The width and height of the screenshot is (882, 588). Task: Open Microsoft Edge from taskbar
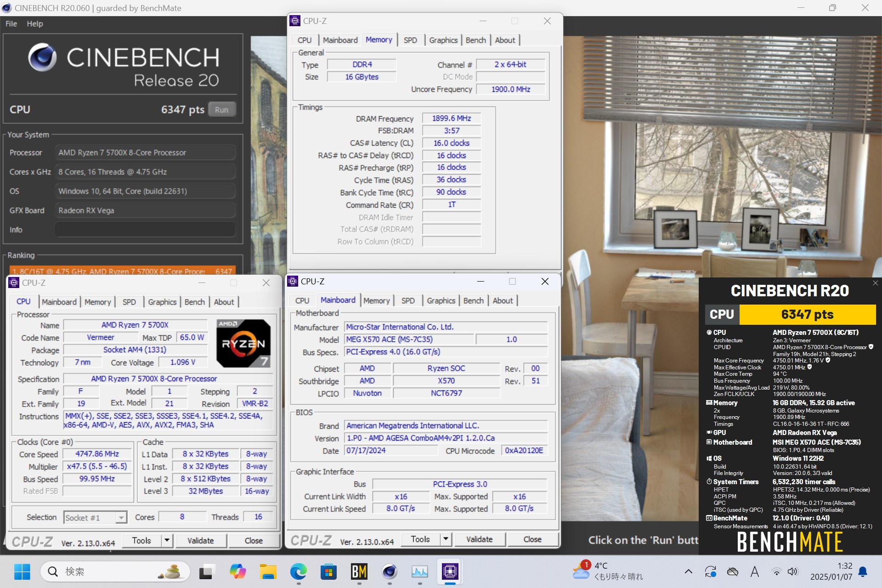coord(298,571)
